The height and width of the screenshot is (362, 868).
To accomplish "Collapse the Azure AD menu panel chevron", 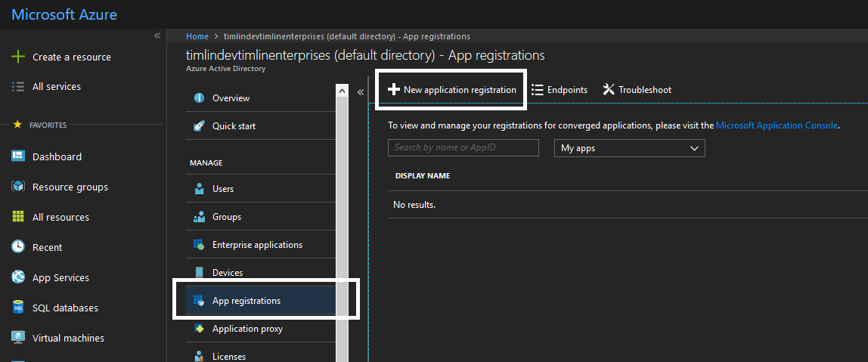I will pyautogui.click(x=361, y=91).
